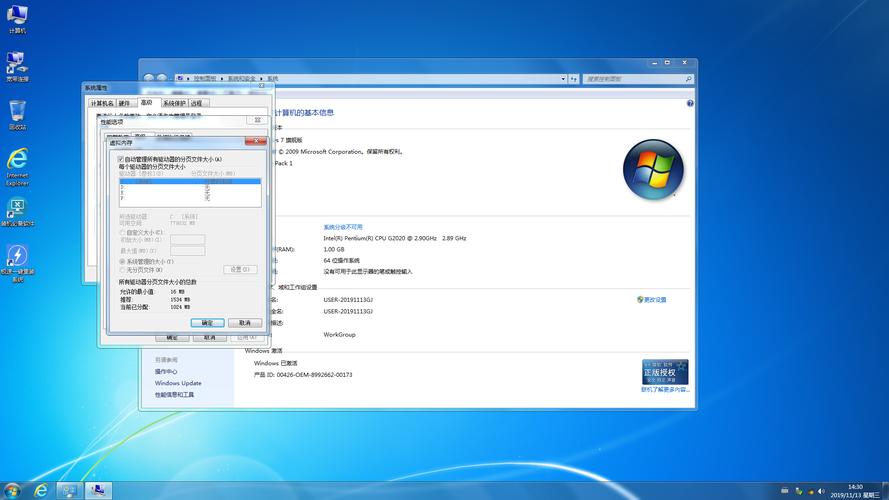The height and width of the screenshot is (500, 889).
Task: Open the 回收站 Recycle Bin desktop icon
Action: click(17, 111)
